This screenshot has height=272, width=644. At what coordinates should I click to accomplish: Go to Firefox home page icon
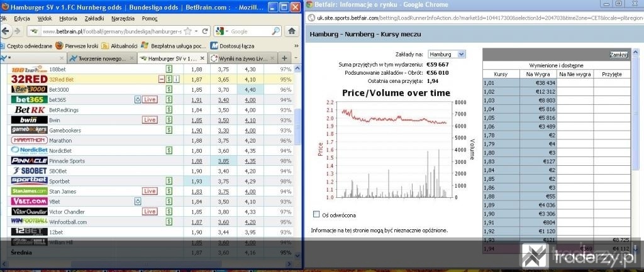coord(292,31)
